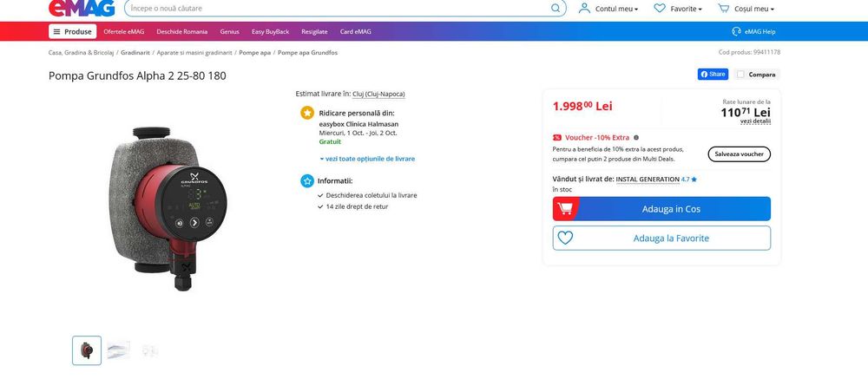Image resolution: width=868 pixels, height=379 pixels.
Task: Click the search magnifier icon
Action: (x=556, y=9)
